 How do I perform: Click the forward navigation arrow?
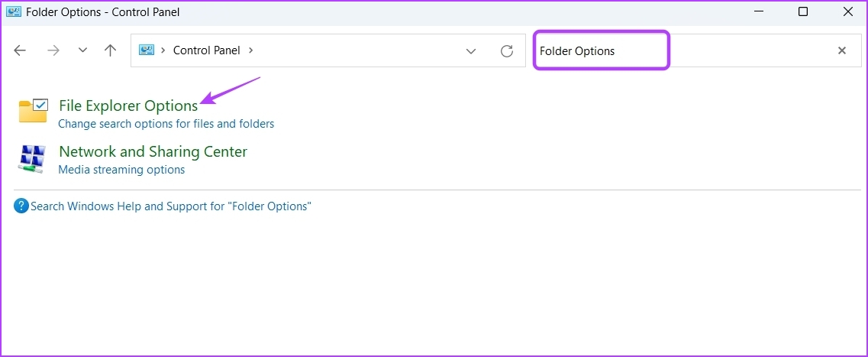click(x=53, y=50)
